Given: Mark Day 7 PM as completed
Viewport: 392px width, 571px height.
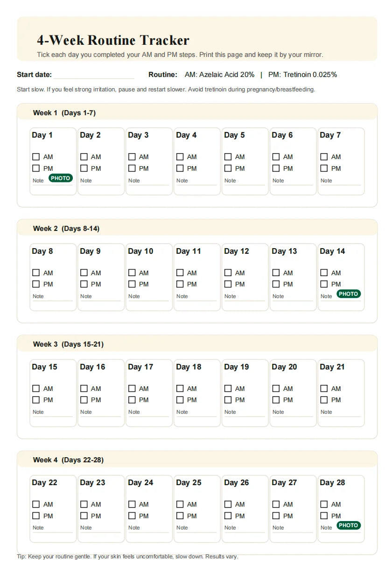Looking at the screenshot, I should tap(324, 168).
